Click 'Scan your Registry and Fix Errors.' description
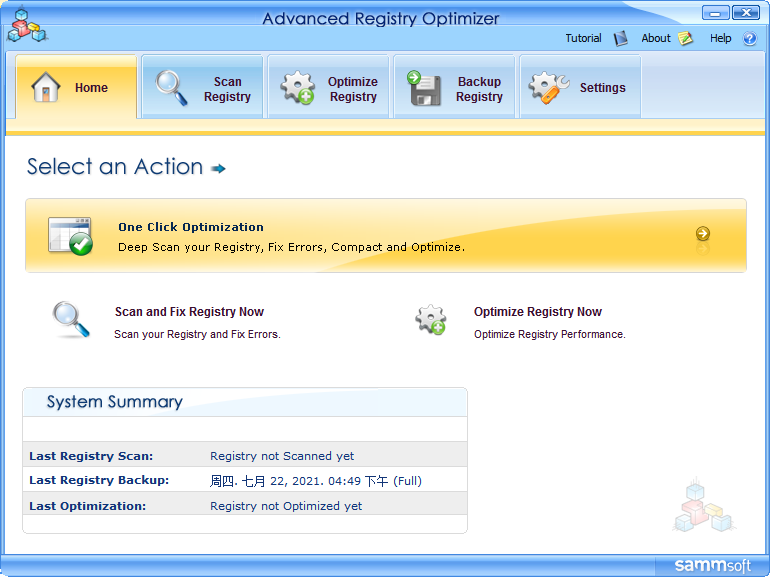The image size is (770, 577). (197, 334)
